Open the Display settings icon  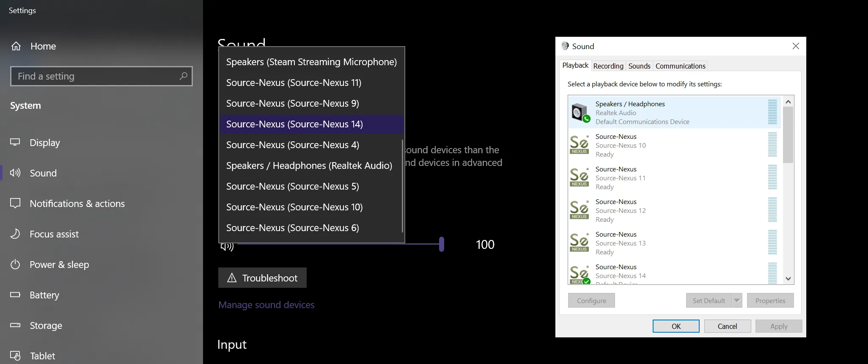click(x=15, y=142)
